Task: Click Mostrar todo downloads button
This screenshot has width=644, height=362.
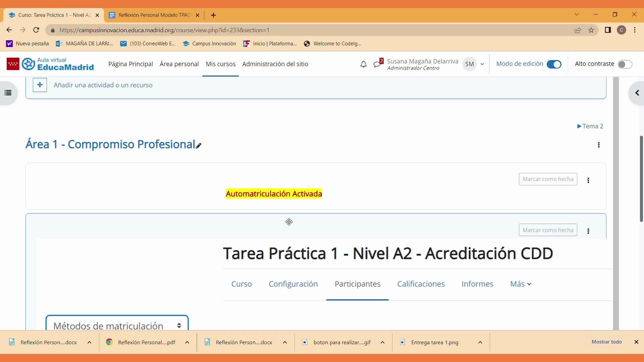Action: (606, 342)
